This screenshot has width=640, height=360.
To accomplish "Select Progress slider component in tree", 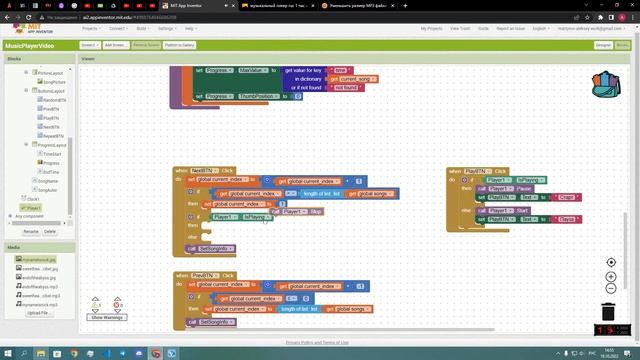I will (51, 163).
